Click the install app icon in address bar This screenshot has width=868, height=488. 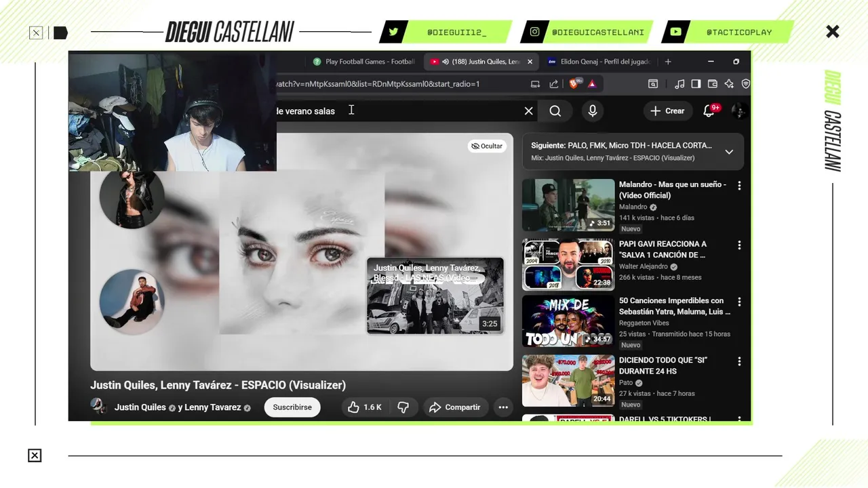click(x=536, y=84)
